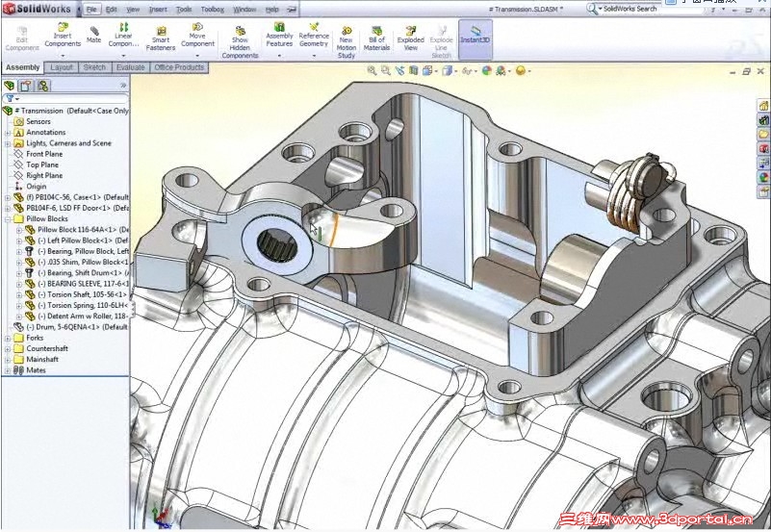The height and width of the screenshot is (532, 771).
Task: Expand the Annotations tree node
Action: point(8,133)
